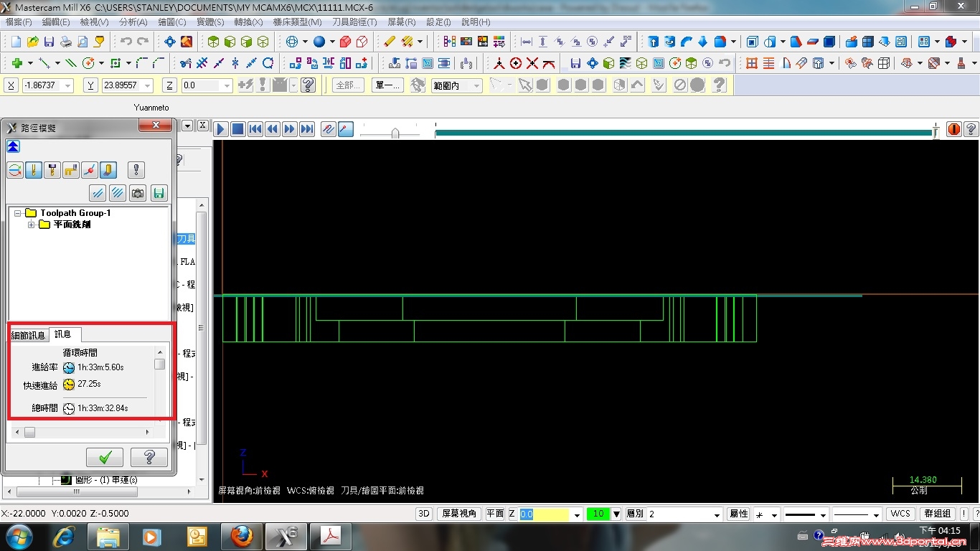Click the green save disk icon in the backplot dialog
Viewport: 980px width, 551px height.
pos(159,192)
